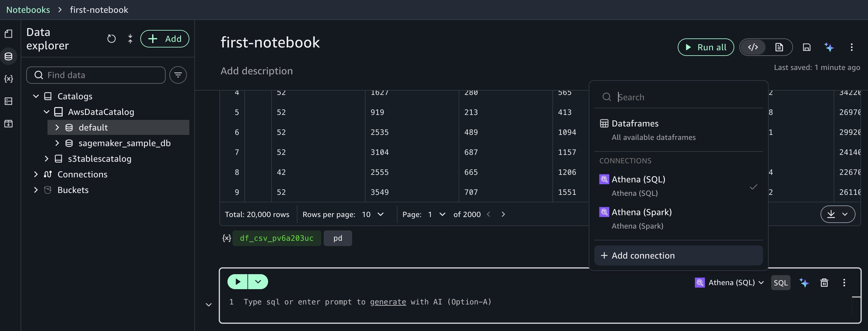Delete the SQL cell with trash icon

(x=824, y=283)
